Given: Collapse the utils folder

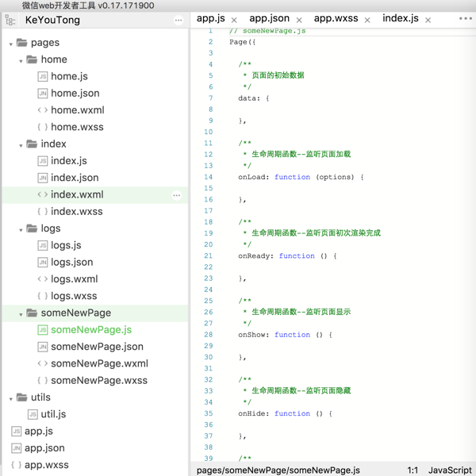Looking at the screenshot, I should 11,399.
